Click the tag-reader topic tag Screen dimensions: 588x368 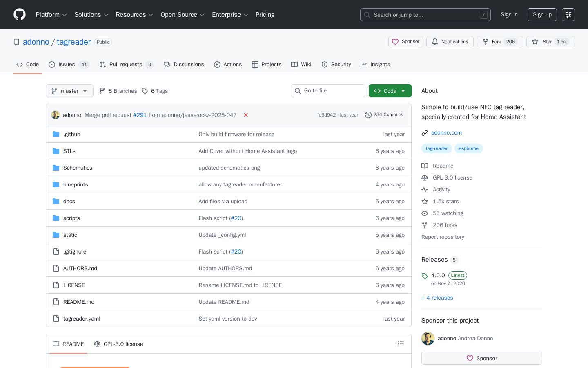point(437,148)
